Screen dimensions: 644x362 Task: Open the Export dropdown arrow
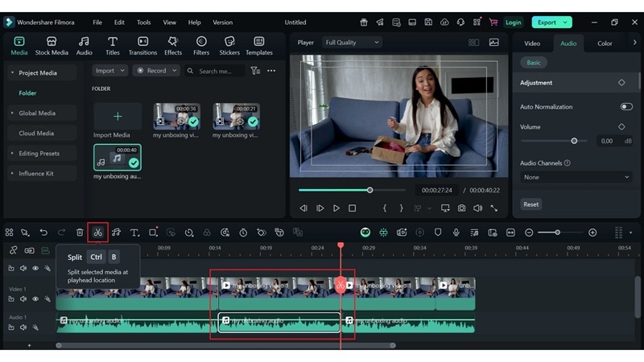[565, 23]
